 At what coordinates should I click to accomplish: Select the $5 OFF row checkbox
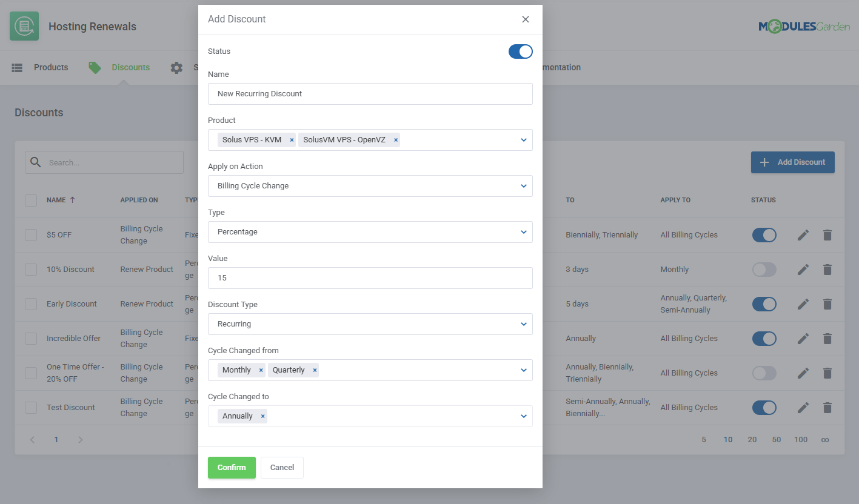(31, 235)
